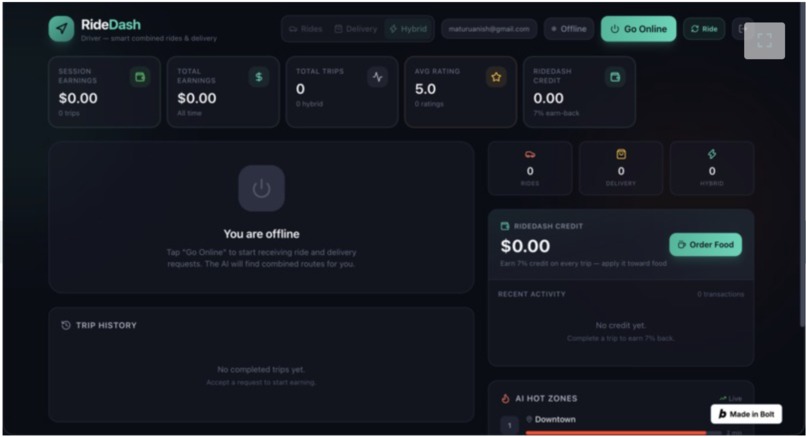Click "No credit yet." text
This screenshot has height=437, width=806.
click(621, 325)
